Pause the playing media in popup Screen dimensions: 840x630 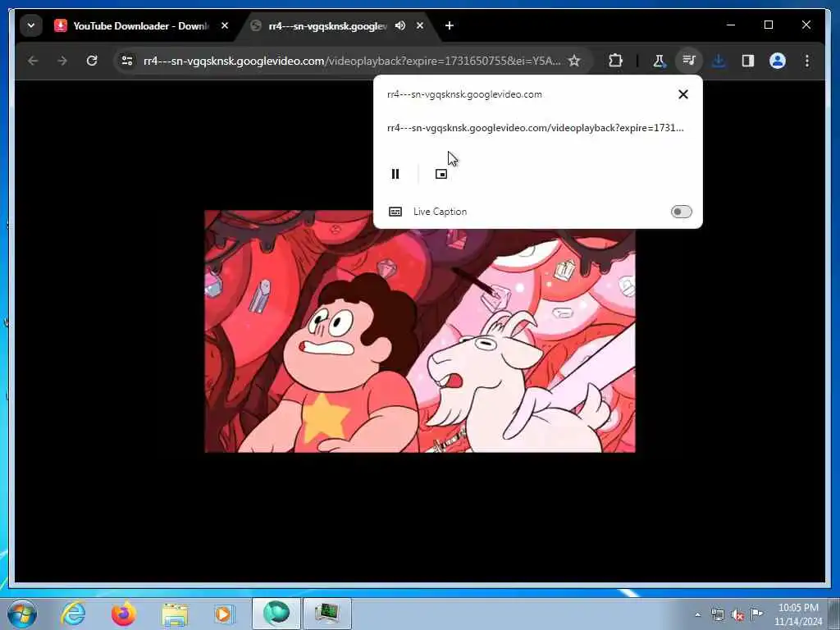click(395, 174)
